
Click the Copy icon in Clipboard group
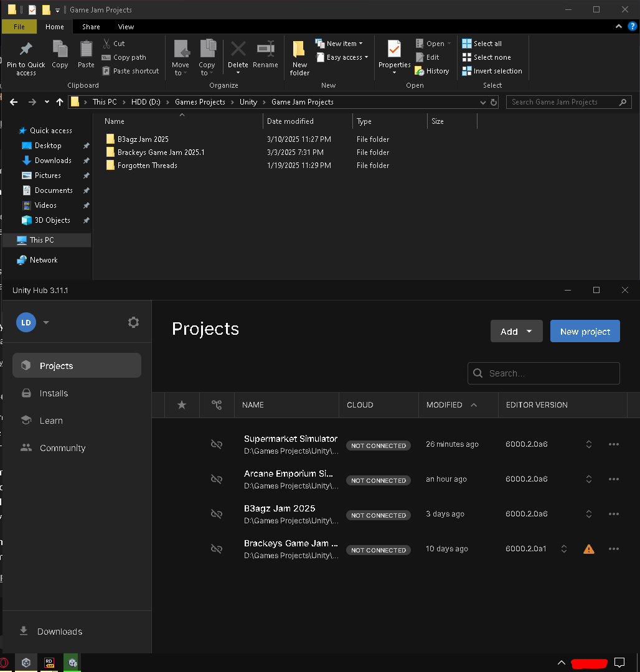point(60,49)
